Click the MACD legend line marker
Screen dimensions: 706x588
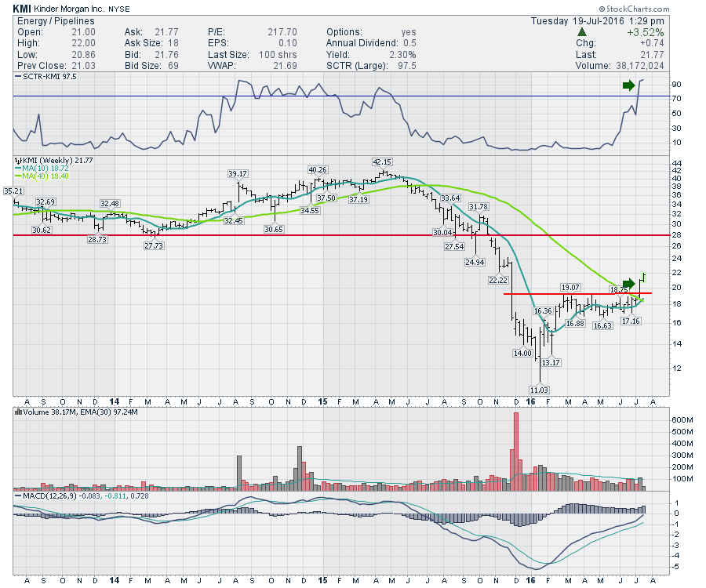click(16, 495)
